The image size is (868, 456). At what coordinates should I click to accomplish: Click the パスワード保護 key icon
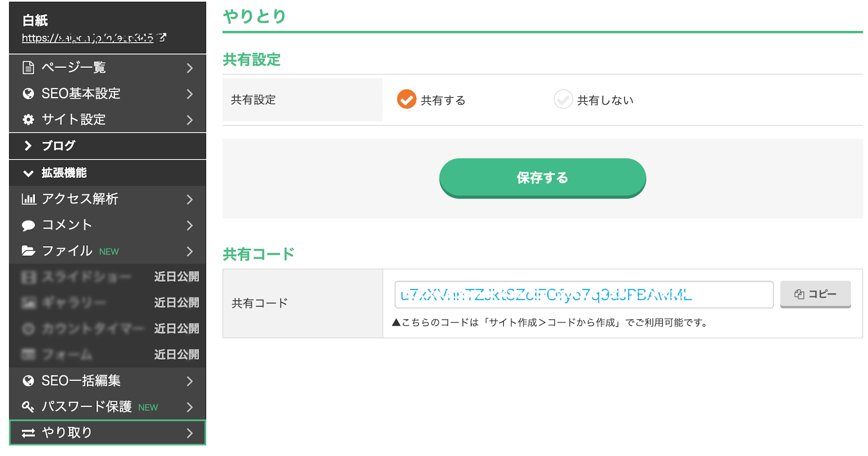pos(28,407)
